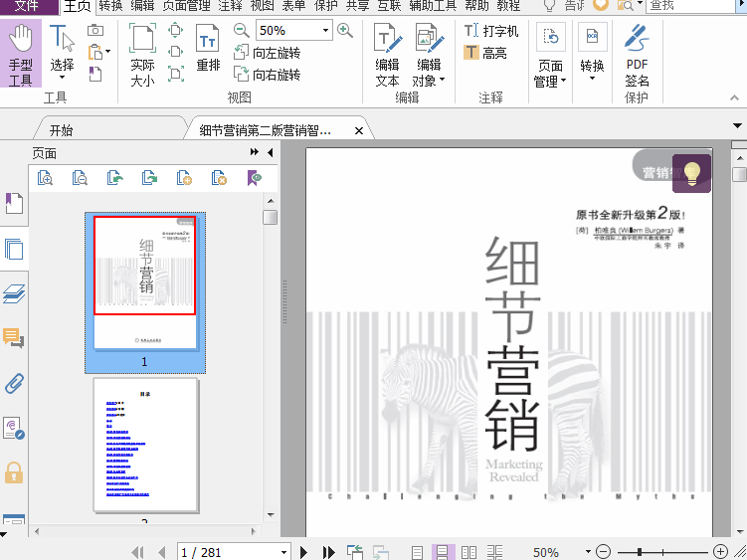Collapse the ribbon with the chevron
This screenshot has width=747, height=560.
(734, 97)
